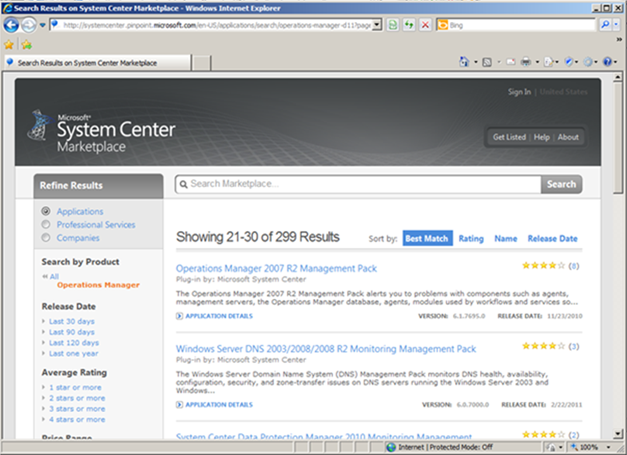Click the vertical scrollbar down arrow
Screen dimensions: 627x455
point(618,433)
